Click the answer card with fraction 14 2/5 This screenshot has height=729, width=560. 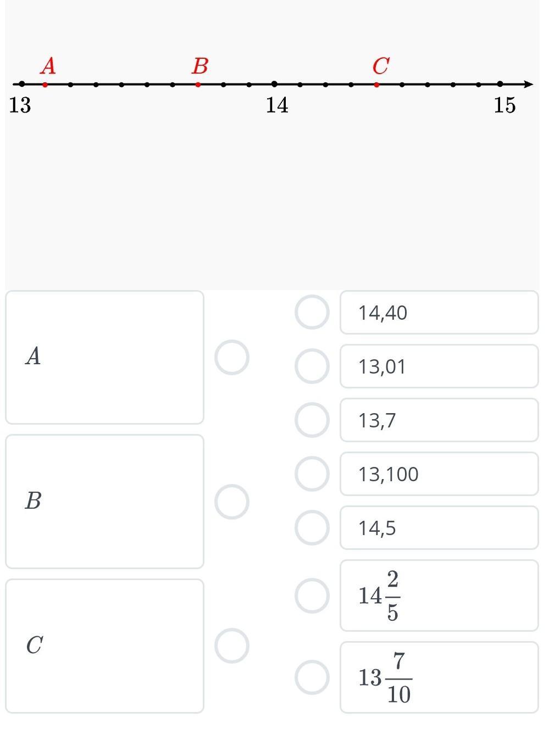coord(439,596)
